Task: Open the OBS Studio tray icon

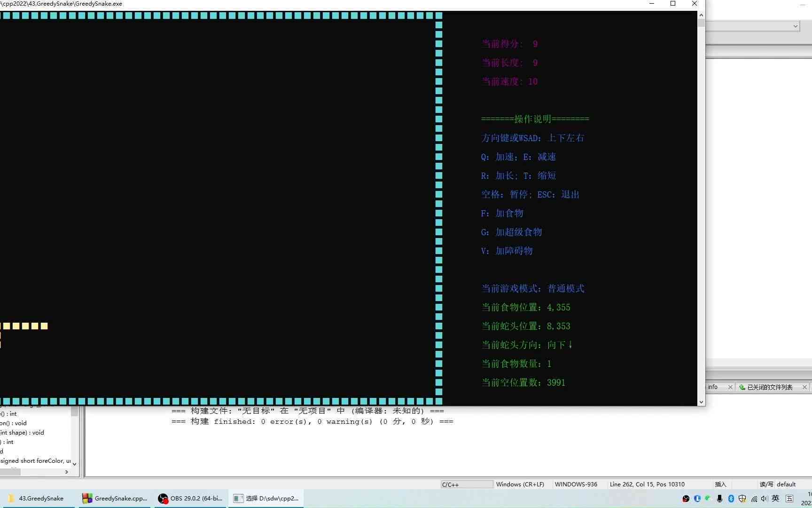Action: (686, 499)
